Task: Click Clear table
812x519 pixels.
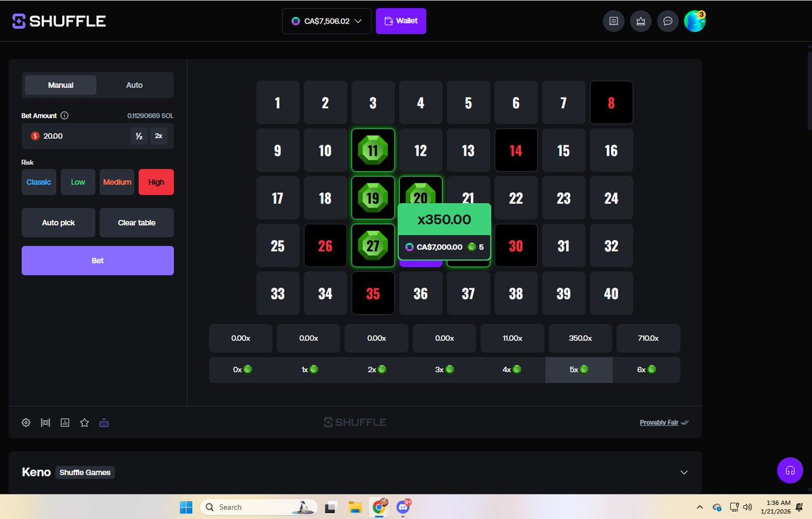Action: (x=137, y=223)
